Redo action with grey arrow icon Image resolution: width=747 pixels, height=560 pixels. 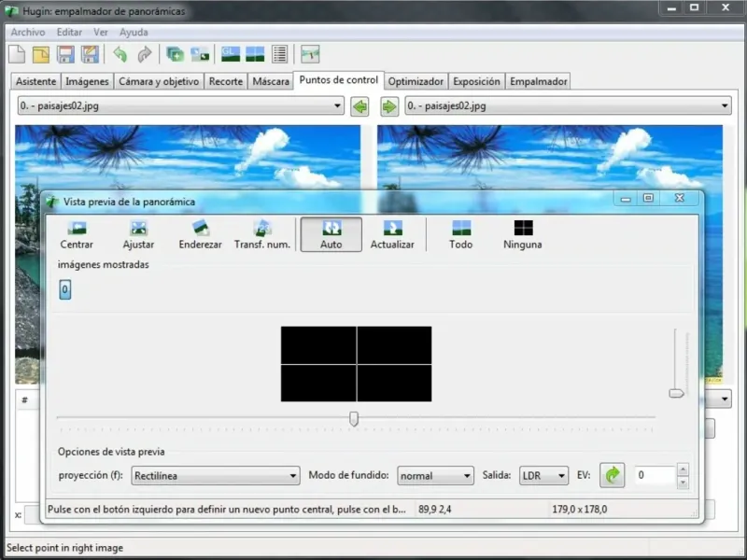coord(145,54)
